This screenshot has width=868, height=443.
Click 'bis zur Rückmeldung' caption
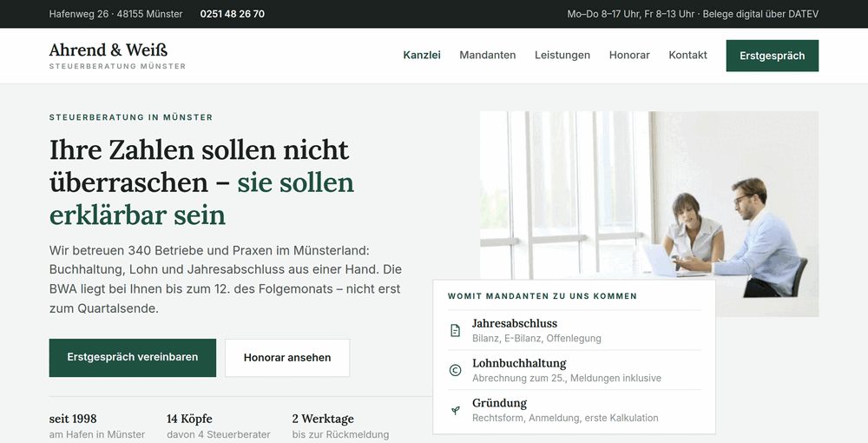tap(340, 434)
